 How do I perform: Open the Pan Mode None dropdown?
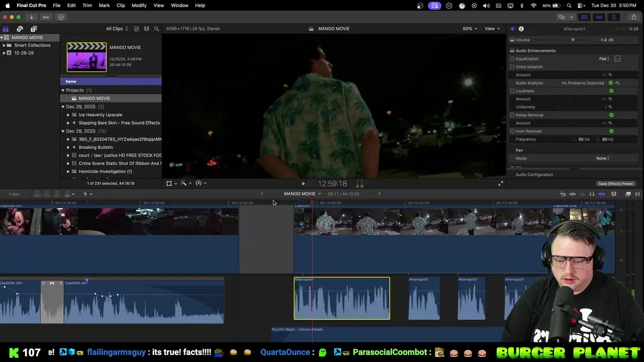coord(603,158)
